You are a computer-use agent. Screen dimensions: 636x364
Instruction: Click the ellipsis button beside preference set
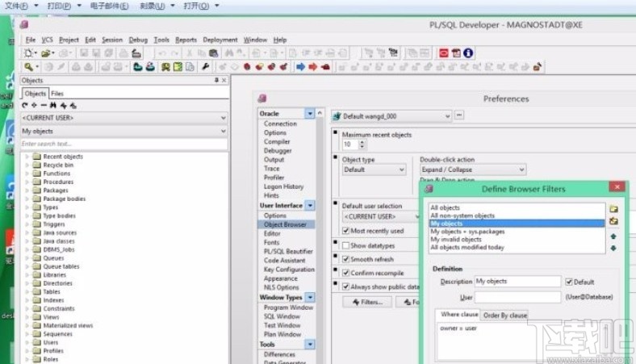point(458,115)
